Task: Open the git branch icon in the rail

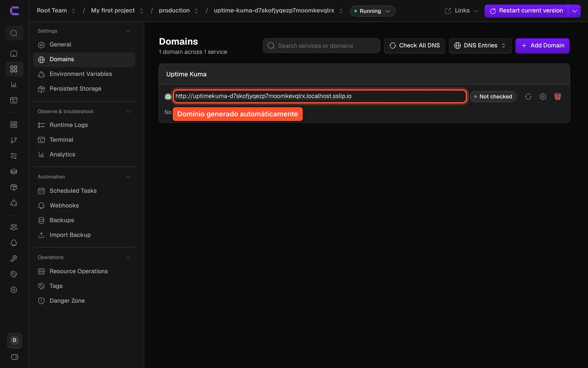Action: point(14,140)
